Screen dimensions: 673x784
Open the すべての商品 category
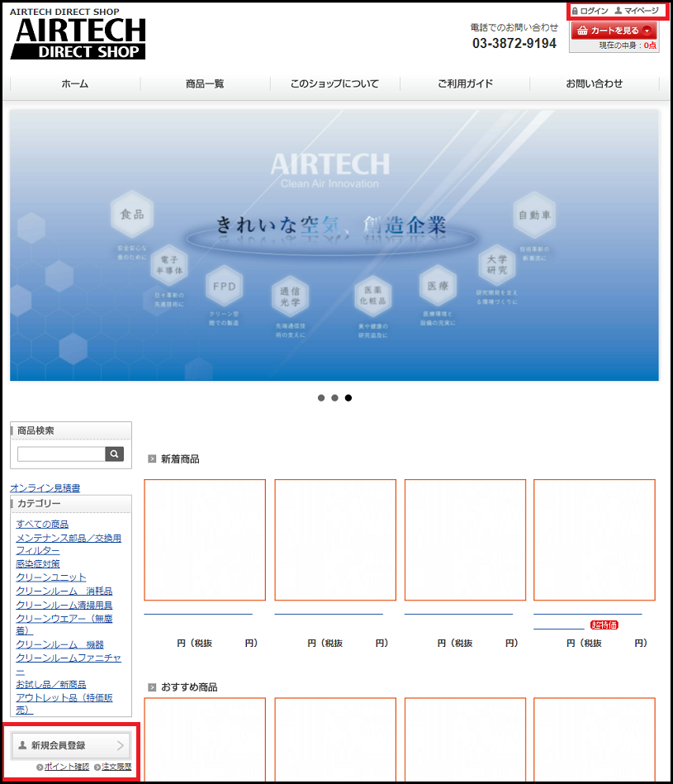(x=42, y=524)
